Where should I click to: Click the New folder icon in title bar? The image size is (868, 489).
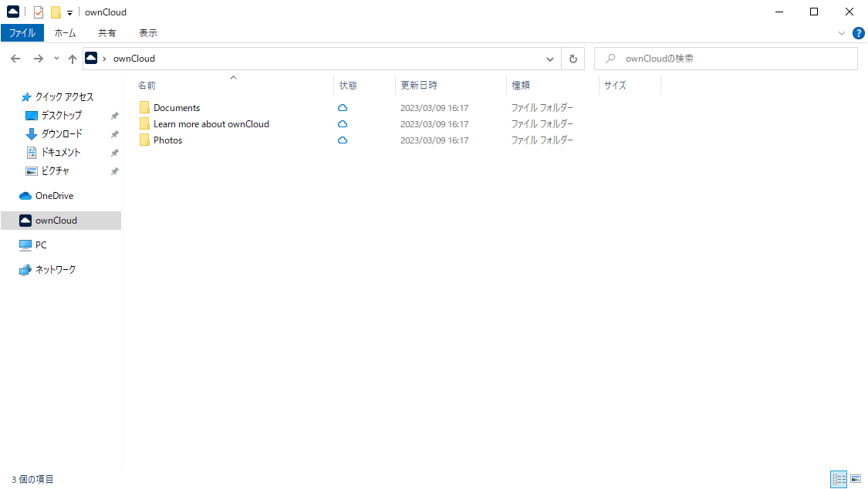pyautogui.click(x=56, y=12)
